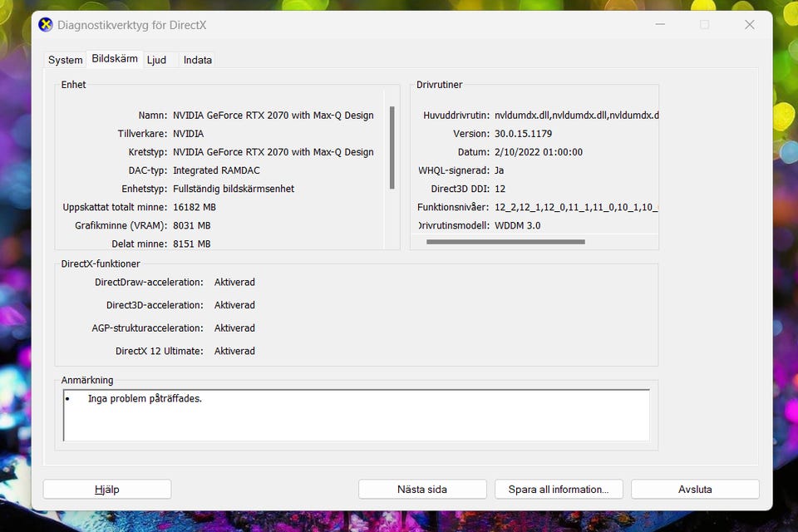Click Aktiverad next to DirectX 12 Ultimate
The width and height of the screenshot is (798, 532).
(x=234, y=351)
